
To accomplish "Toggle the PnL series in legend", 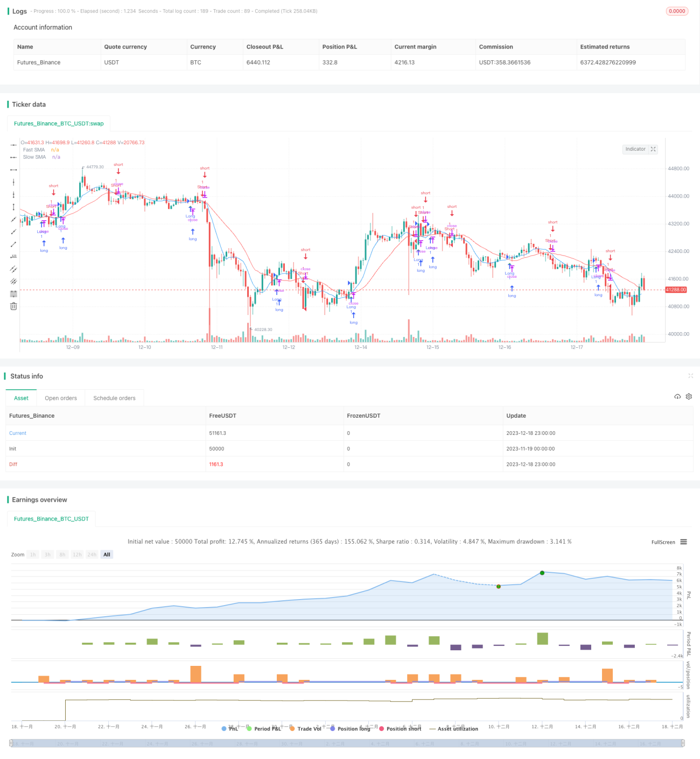I will [230, 729].
